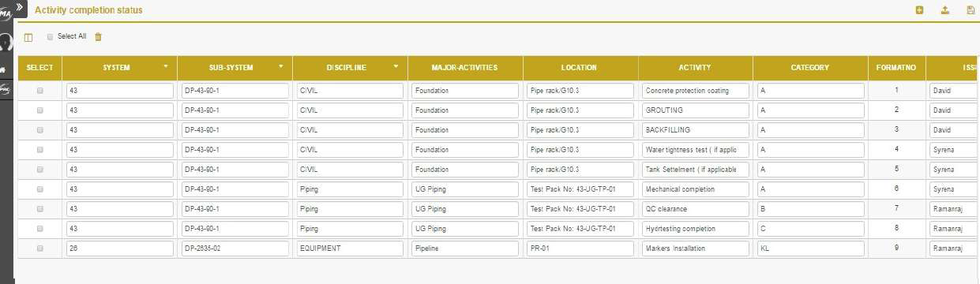Click the LOCATION column header

(580, 68)
